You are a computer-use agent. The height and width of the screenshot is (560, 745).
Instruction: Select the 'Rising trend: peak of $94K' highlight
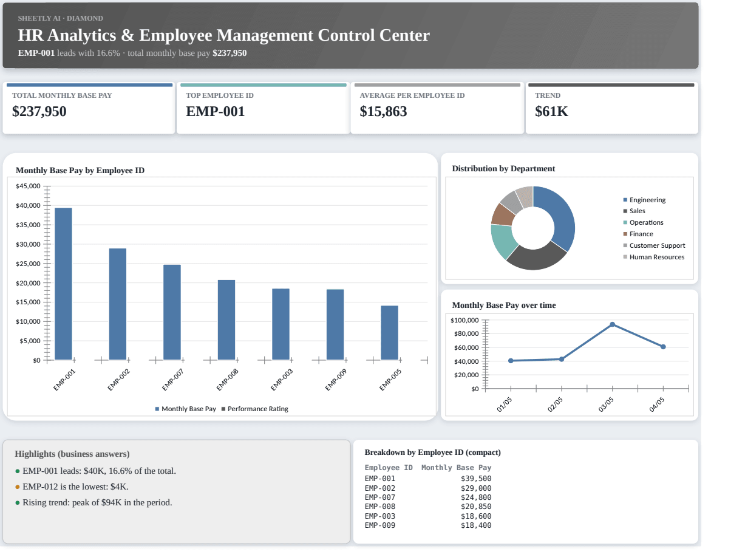point(94,502)
